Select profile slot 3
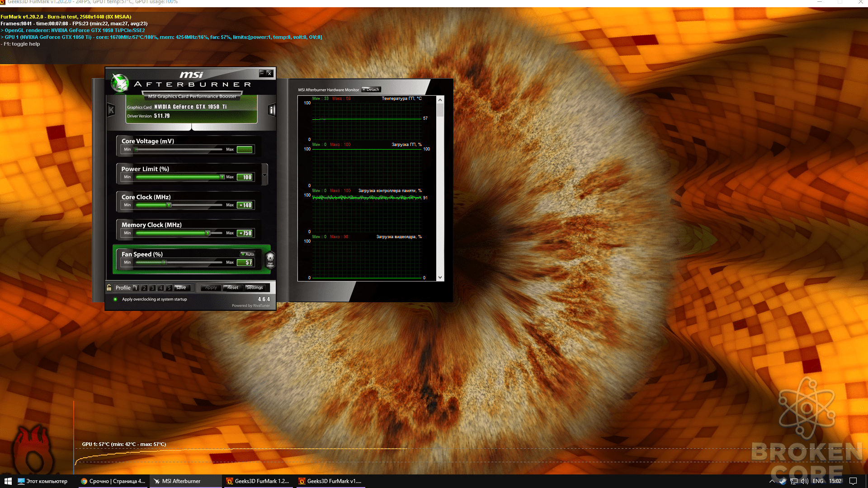This screenshot has width=868, height=488. click(x=152, y=288)
